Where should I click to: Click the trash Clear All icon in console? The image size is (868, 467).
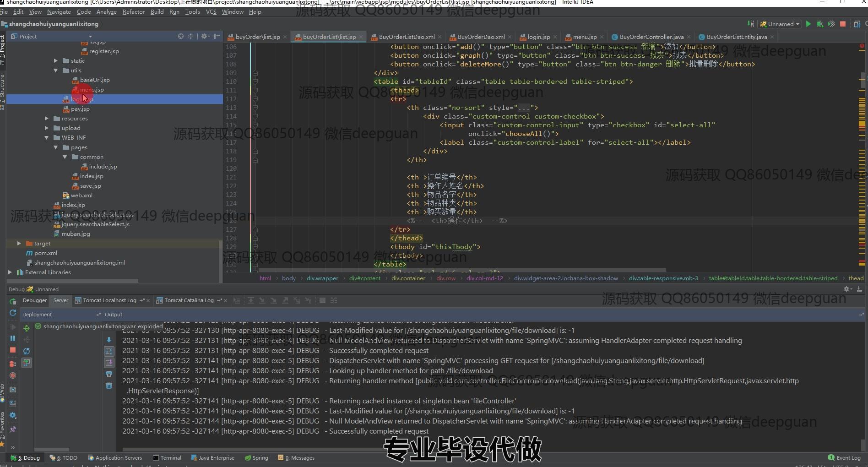click(109, 386)
